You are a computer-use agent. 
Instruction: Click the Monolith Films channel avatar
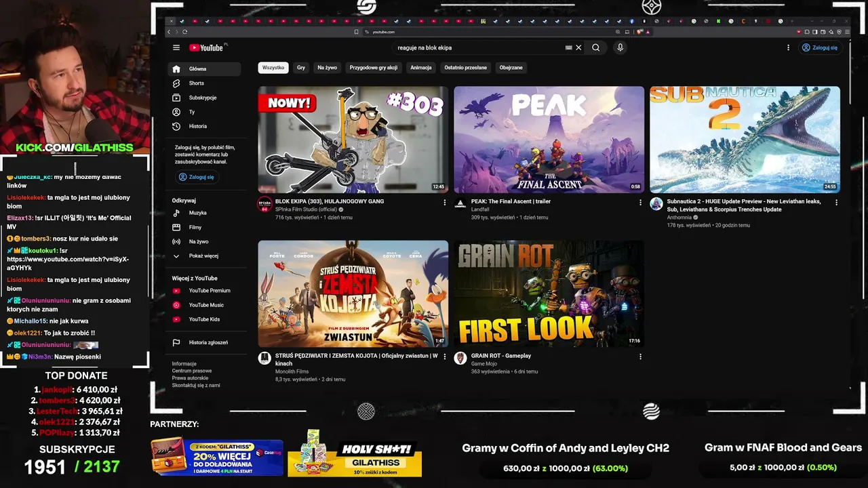click(x=264, y=359)
